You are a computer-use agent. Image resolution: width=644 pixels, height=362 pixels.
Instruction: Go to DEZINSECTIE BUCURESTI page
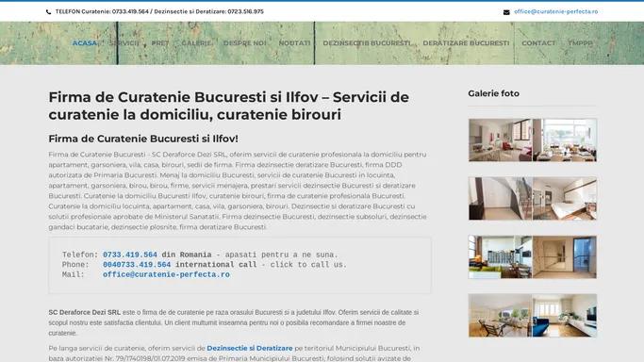367,43
